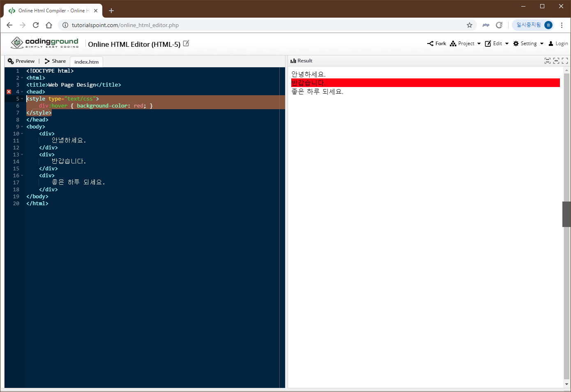This screenshot has height=392, width=571.
Task: Reload the page
Action: pyautogui.click(x=36, y=25)
